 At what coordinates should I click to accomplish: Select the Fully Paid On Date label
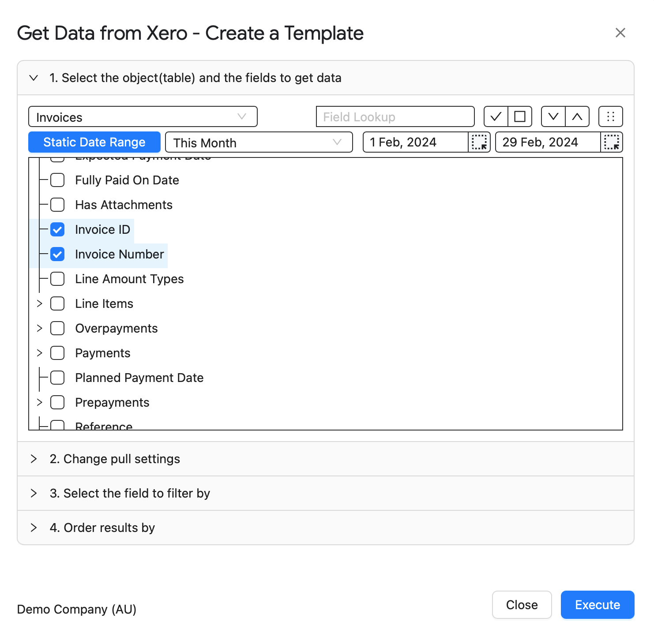coord(127,180)
